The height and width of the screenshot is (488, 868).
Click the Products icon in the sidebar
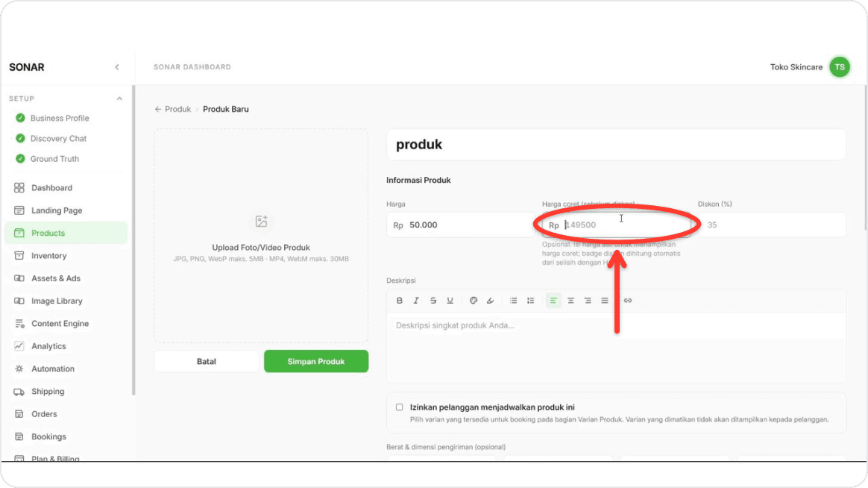pos(19,234)
